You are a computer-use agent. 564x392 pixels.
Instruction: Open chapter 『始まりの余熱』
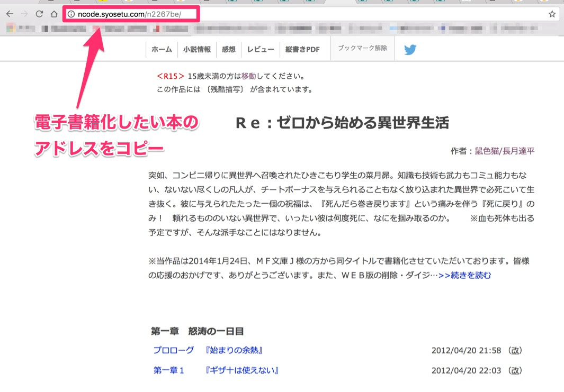(234, 350)
